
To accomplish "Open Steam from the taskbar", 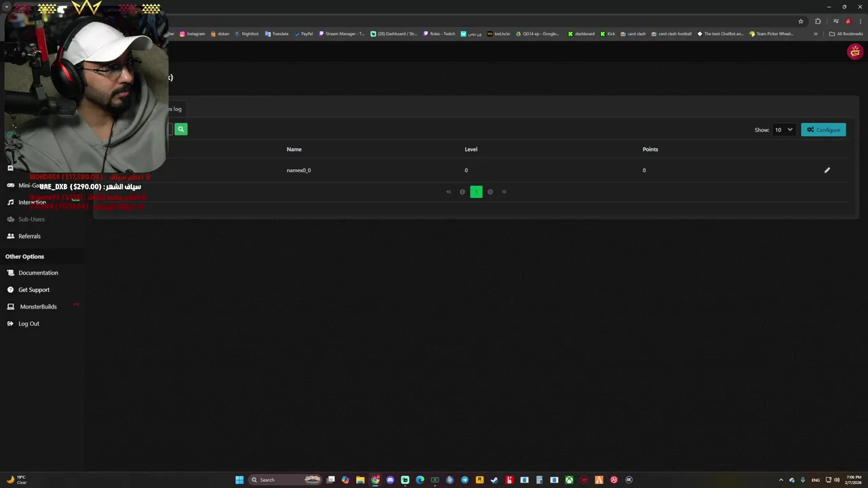I will [x=494, y=480].
